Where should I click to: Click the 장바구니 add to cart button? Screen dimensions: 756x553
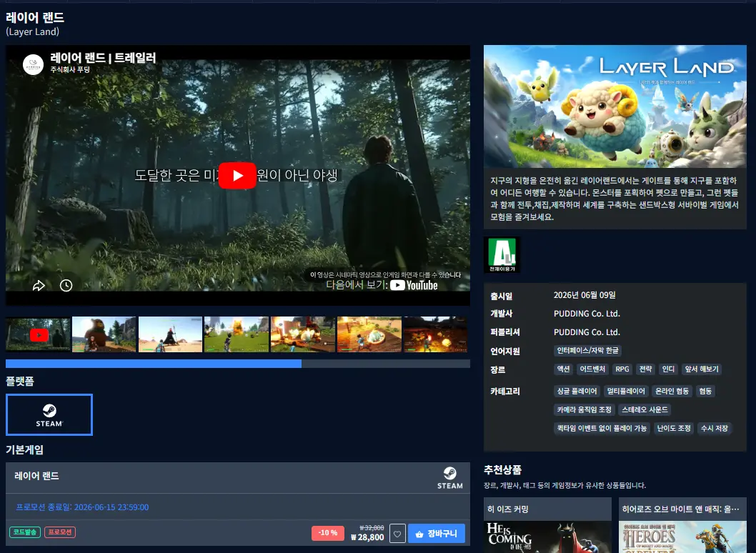(437, 534)
